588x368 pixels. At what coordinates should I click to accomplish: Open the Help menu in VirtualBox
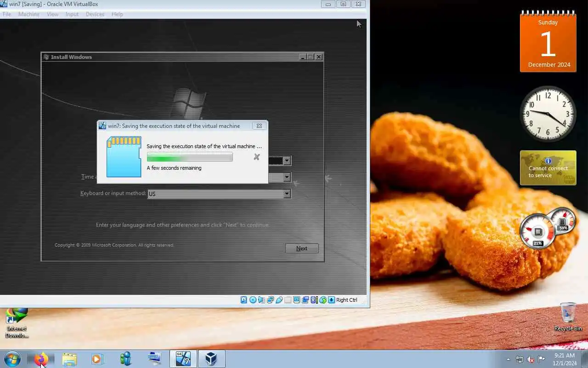pyautogui.click(x=117, y=14)
